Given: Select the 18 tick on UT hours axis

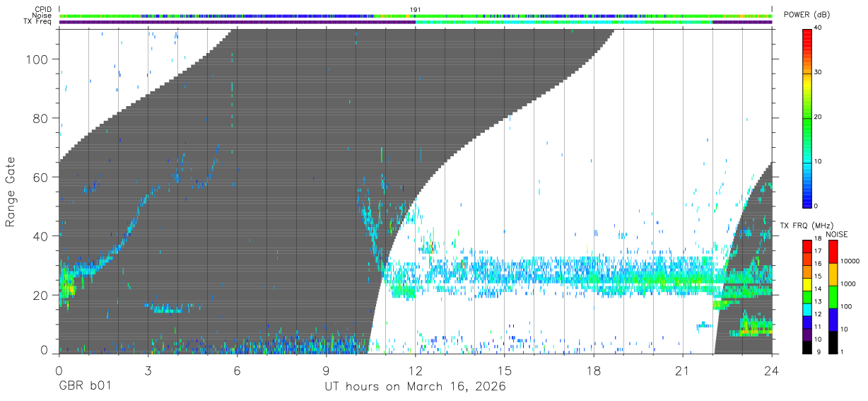Looking at the screenshot, I should [x=594, y=370].
